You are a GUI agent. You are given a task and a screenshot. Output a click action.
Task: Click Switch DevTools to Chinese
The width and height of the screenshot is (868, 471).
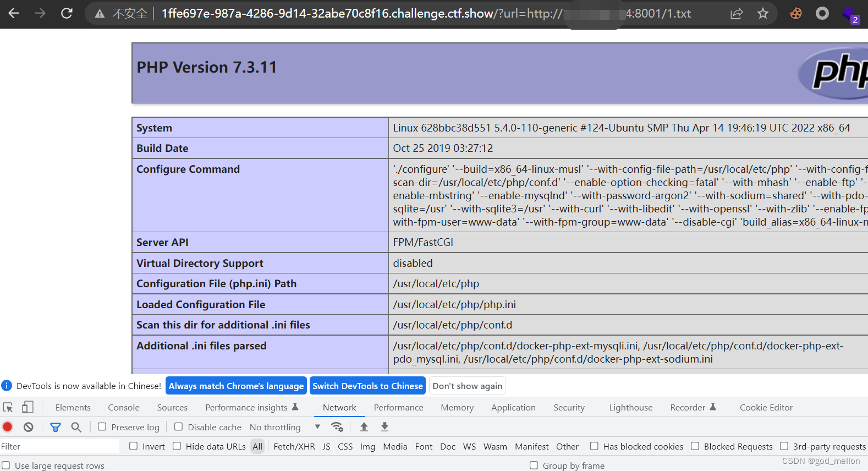[x=367, y=386]
